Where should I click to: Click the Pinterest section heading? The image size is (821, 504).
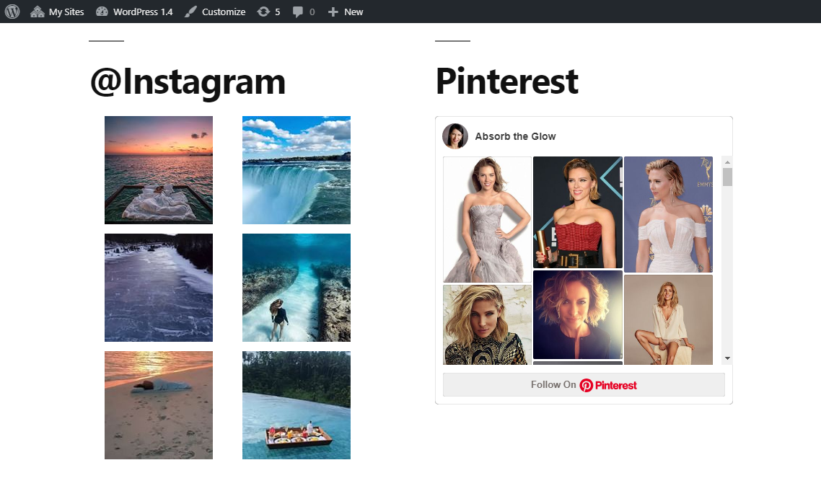(507, 81)
